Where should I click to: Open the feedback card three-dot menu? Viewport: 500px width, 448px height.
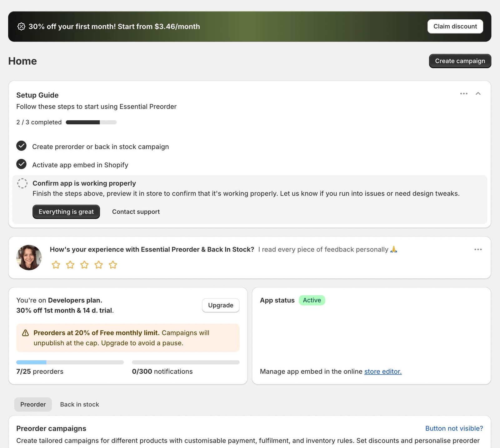click(x=478, y=249)
